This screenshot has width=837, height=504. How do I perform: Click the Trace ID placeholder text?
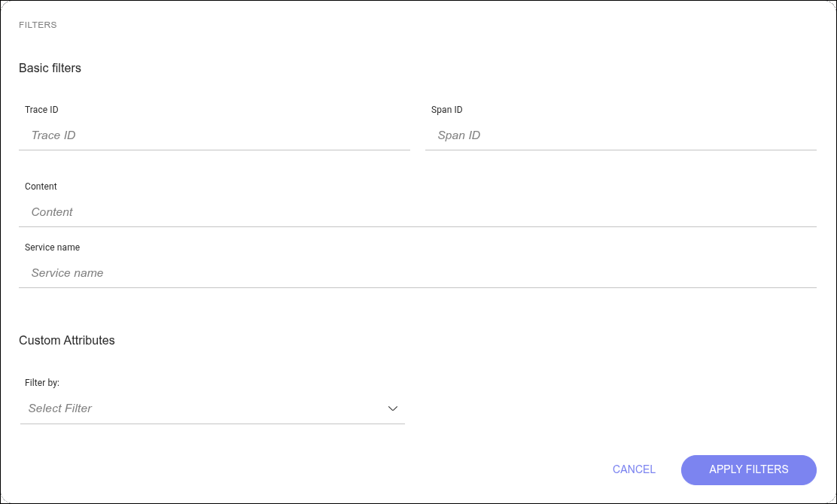point(53,135)
